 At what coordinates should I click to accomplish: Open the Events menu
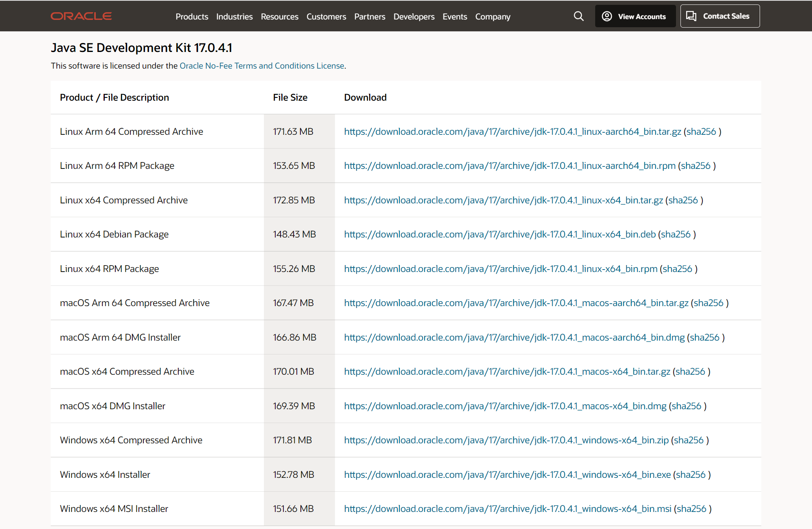pos(455,17)
